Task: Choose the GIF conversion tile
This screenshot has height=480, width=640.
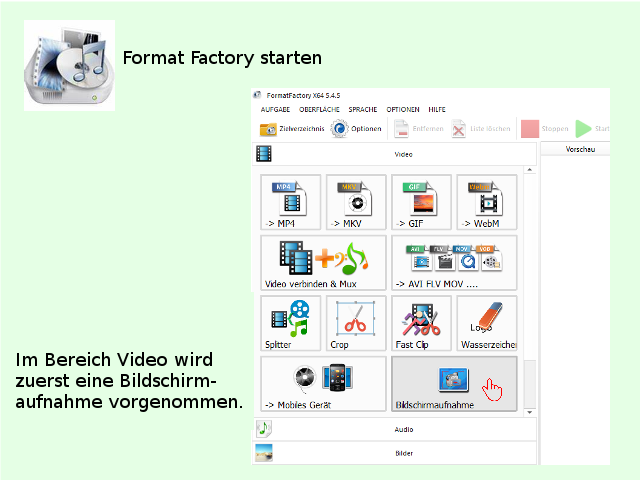Action: (422, 202)
